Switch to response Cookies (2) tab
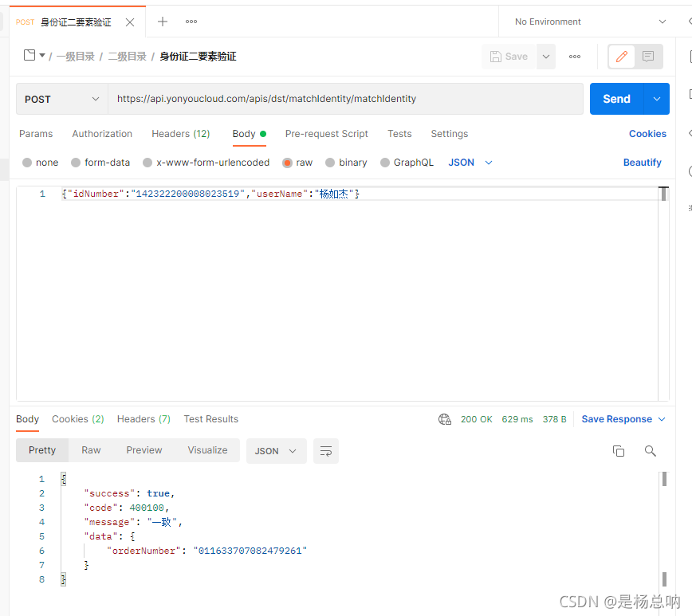This screenshot has width=692, height=616. click(x=77, y=419)
